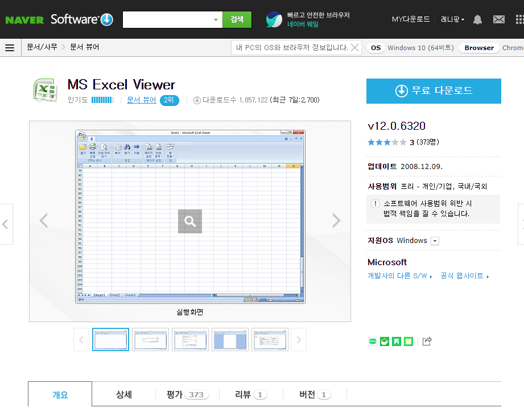Viewport: 524px width, 420px height.
Task: Click the 검색 search button
Action: click(x=237, y=19)
